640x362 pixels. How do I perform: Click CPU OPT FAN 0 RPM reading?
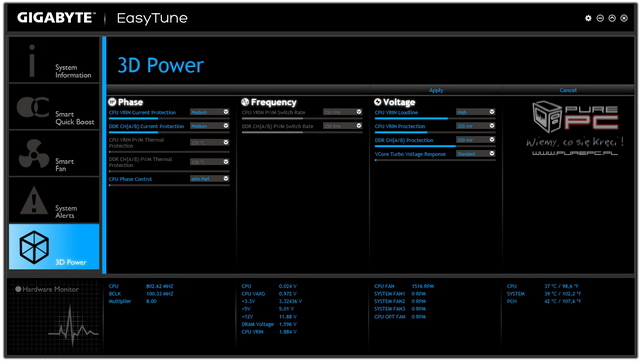click(418, 317)
